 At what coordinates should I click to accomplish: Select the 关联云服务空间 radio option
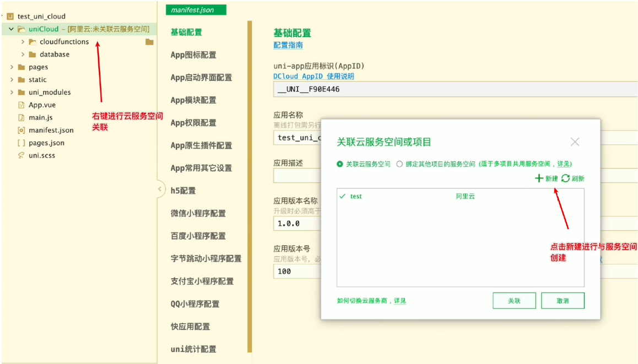pyautogui.click(x=340, y=164)
